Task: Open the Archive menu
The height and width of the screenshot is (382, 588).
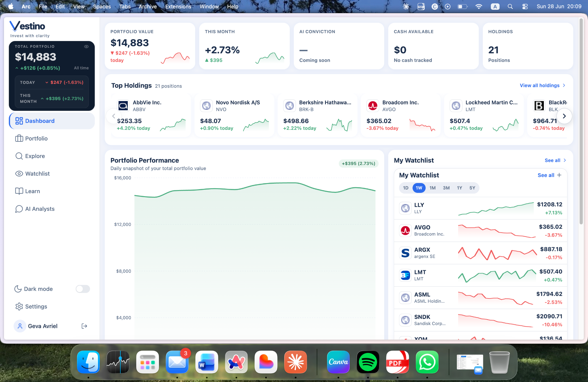Action: pyautogui.click(x=148, y=6)
